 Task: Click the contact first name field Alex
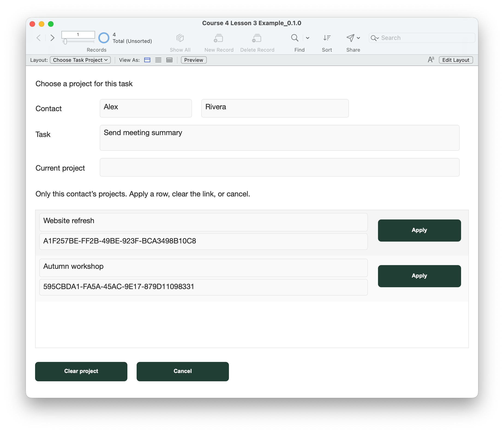(146, 108)
